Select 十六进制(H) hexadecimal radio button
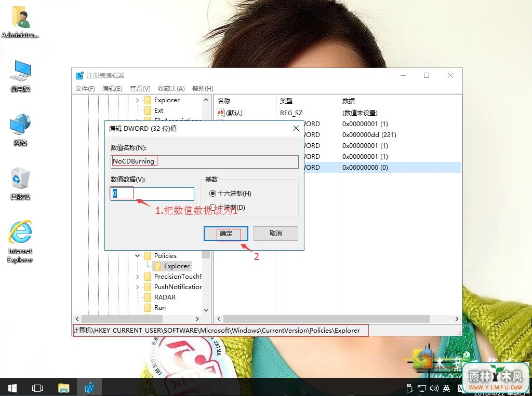The image size is (532, 396). pos(212,193)
